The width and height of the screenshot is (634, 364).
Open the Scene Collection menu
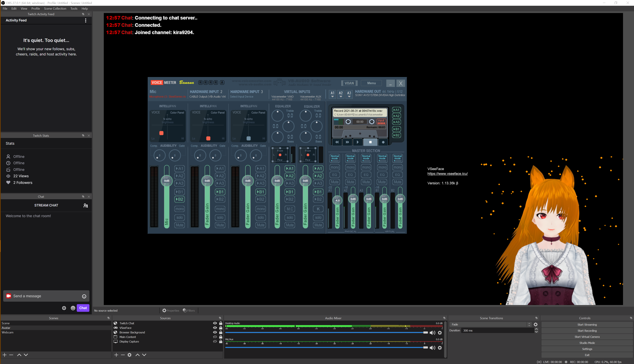55,8
